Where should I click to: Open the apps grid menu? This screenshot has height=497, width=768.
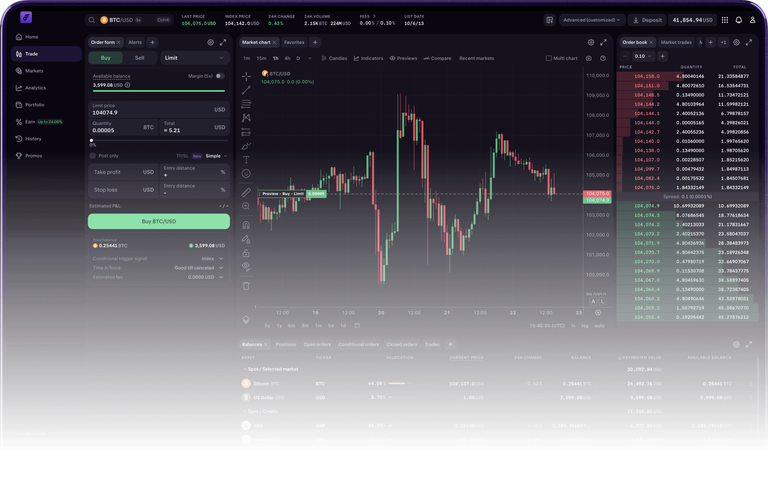pos(725,20)
